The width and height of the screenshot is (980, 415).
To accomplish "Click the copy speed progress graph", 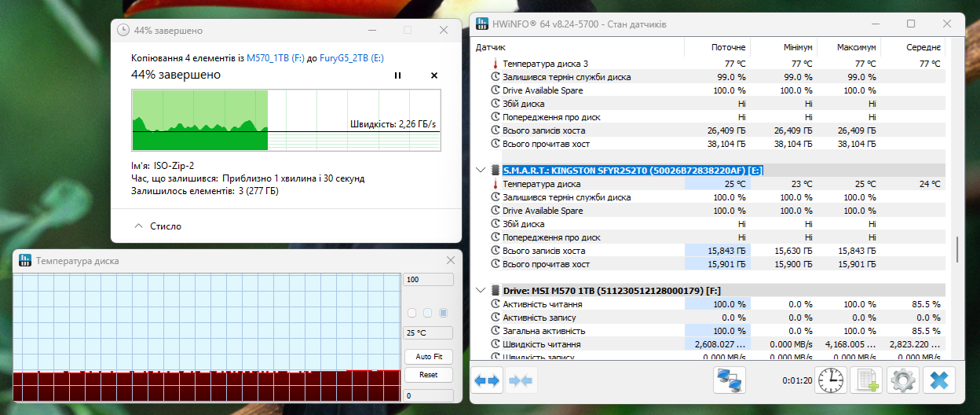I will point(287,119).
